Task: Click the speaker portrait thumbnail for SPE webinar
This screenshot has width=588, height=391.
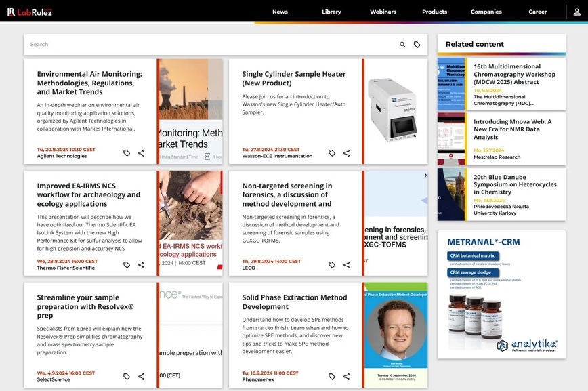Action: click(396, 335)
